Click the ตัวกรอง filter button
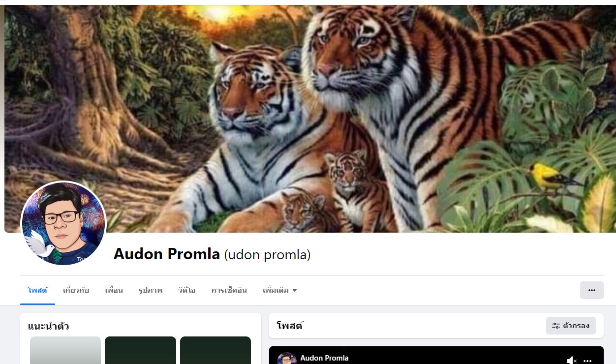The width and height of the screenshot is (616, 364). click(x=571, y=326)
